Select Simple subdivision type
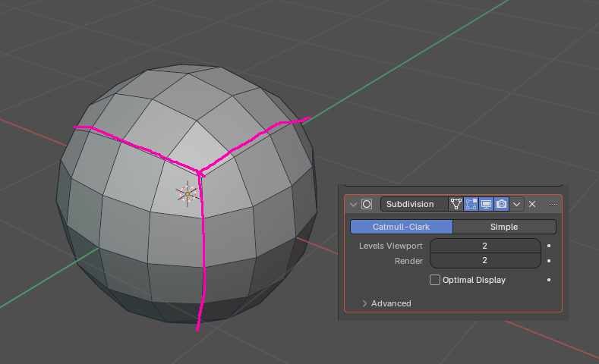This screenshot has height=364, width=599. (x=504, y=227)
